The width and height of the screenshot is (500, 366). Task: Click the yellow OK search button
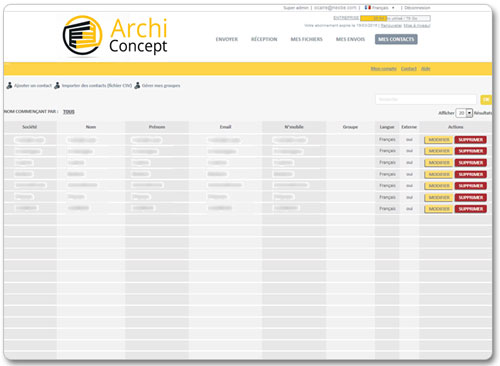tap(486, 99)
